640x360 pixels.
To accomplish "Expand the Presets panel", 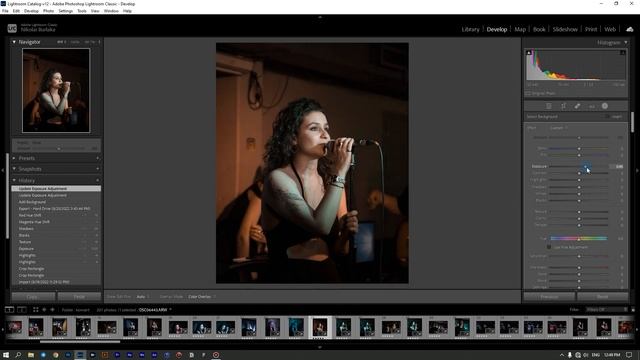I will [14, 158].
